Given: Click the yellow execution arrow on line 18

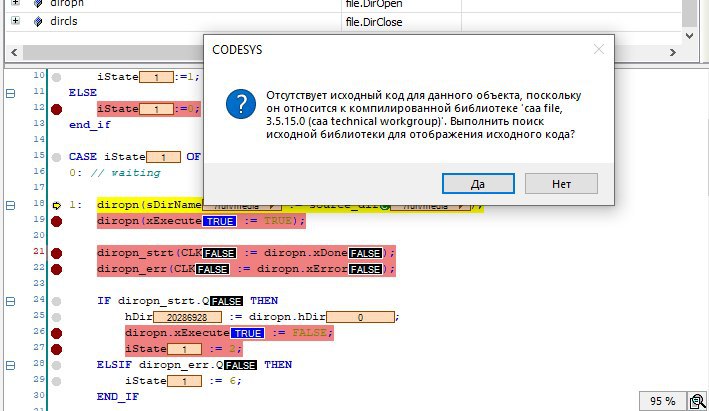Looking at the screenshot, I should (57, 205).
